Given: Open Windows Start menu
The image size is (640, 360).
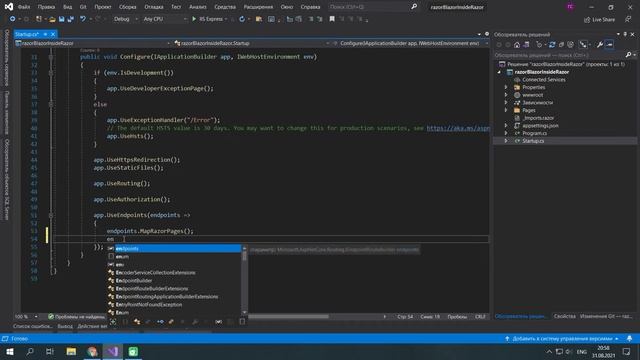Looking at the screenshot, I should pyautogui.click(x=10, y=352).
